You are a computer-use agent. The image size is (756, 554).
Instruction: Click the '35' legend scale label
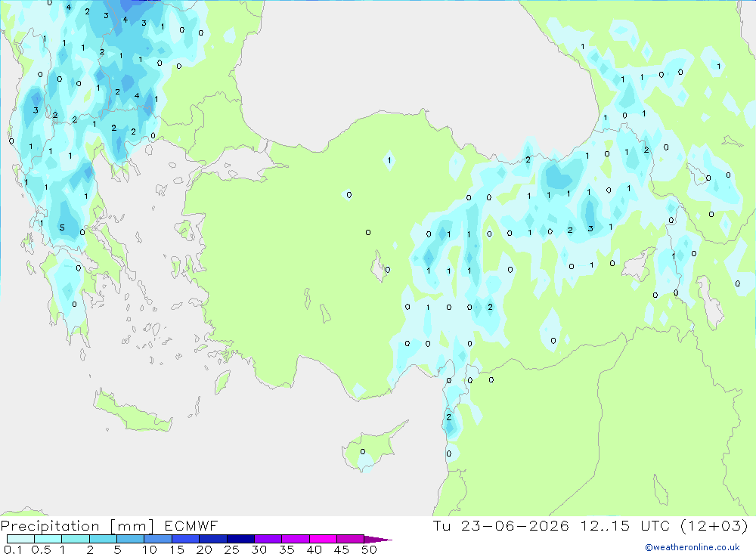tap(287, 549)
